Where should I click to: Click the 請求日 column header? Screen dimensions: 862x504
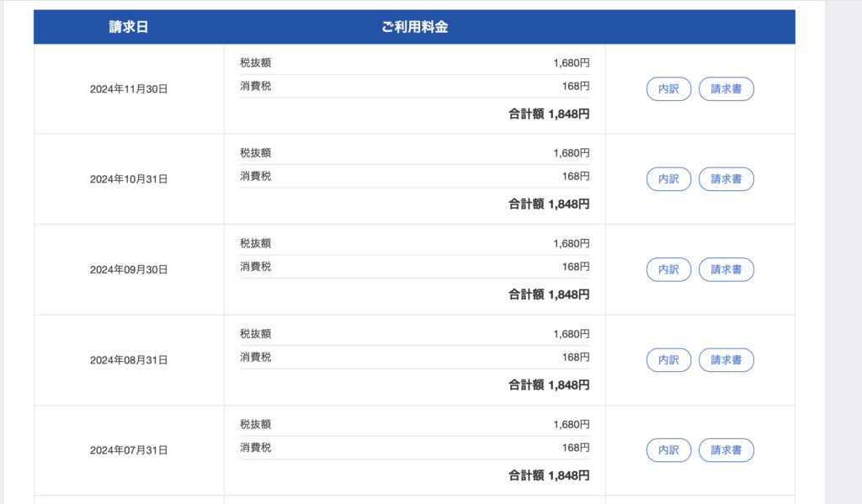(129, 27)
